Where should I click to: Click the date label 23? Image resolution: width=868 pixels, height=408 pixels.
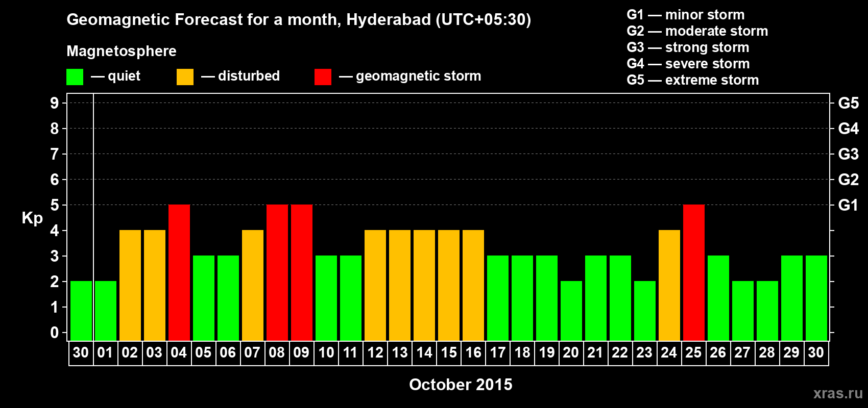click(x=644, y=353)
